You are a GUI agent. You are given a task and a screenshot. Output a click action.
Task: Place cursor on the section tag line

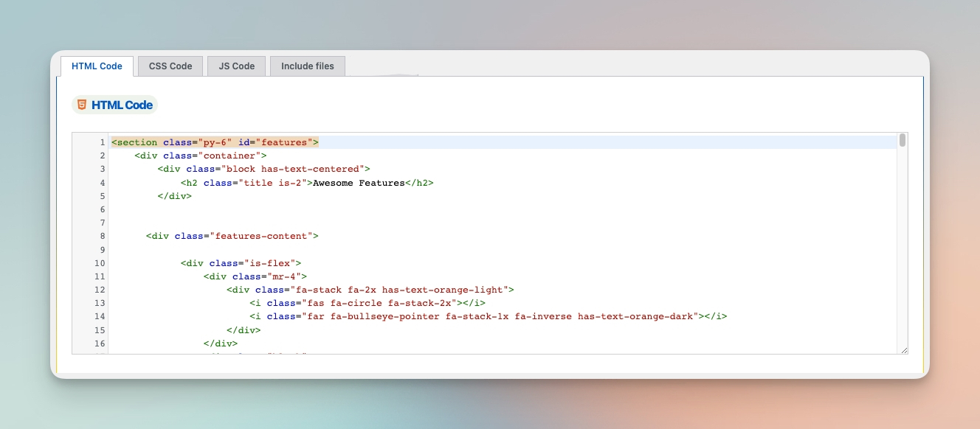click(x=215, y=142)
